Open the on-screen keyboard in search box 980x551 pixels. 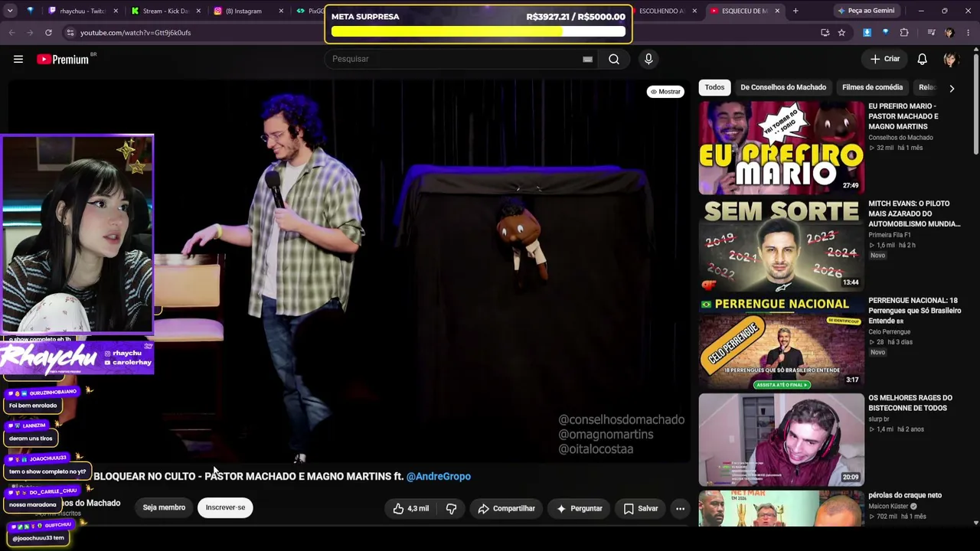[x=587, y=59]
